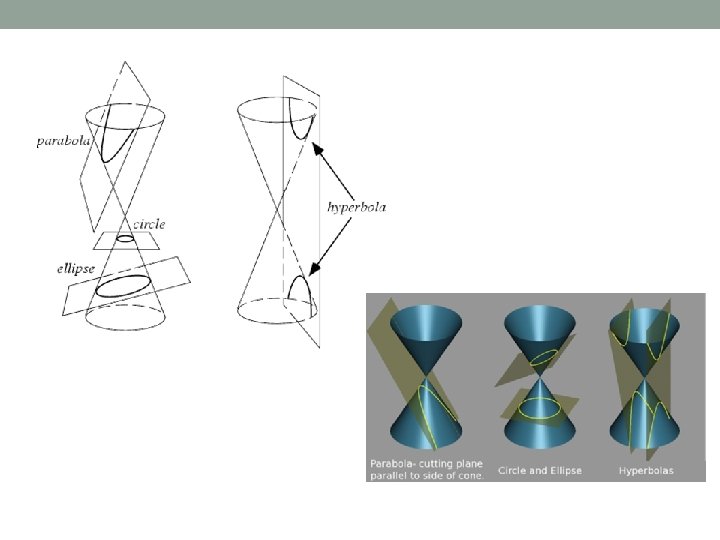Select the 3D cone render image
This screenshot has height=540, width=720.
click(535, 387)
